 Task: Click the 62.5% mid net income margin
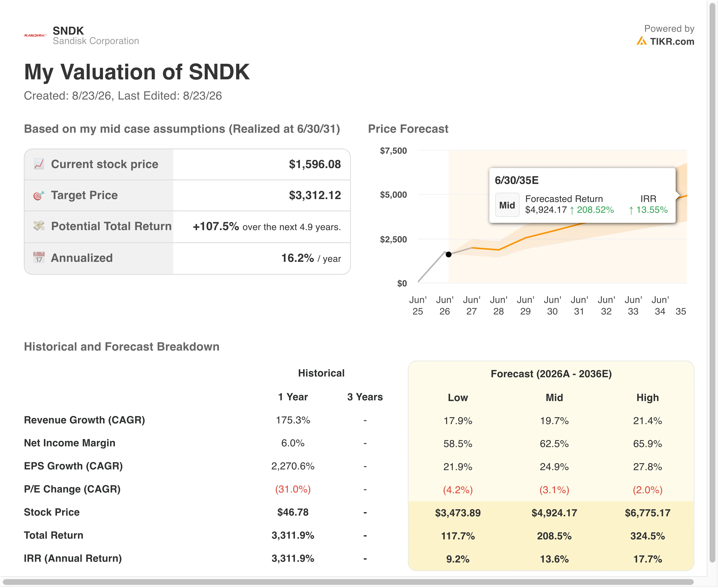click(x=554, y=444)
